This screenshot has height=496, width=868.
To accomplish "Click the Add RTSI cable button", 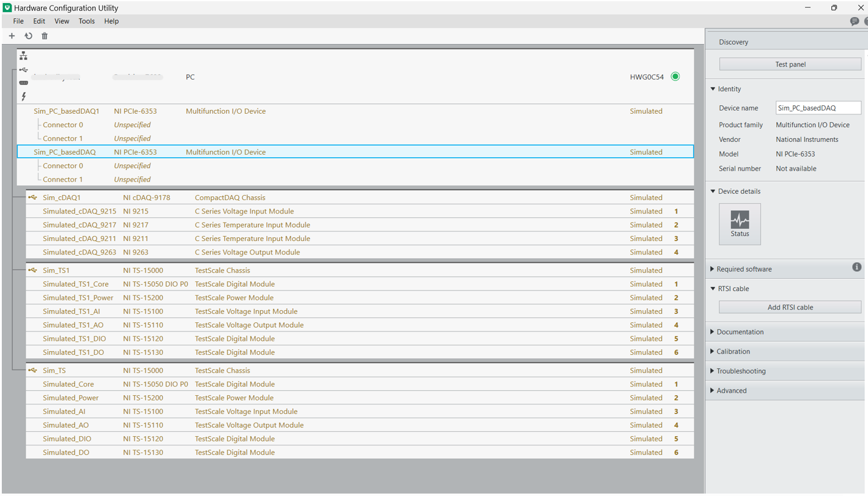I will click(790, 308).
